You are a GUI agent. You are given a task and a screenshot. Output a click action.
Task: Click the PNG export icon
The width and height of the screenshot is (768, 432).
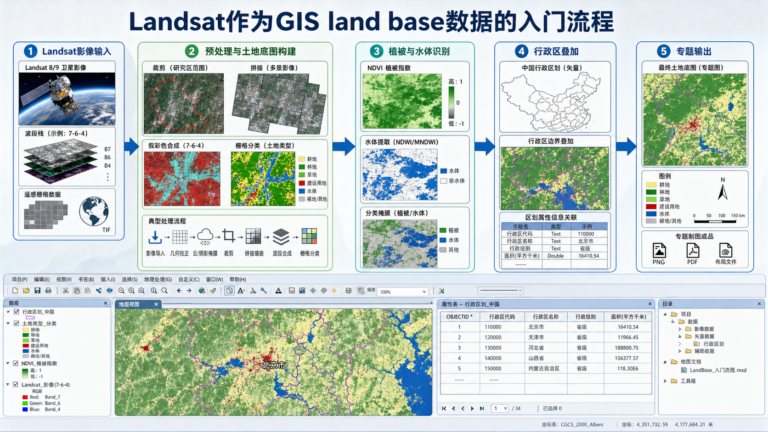point(659,250)
